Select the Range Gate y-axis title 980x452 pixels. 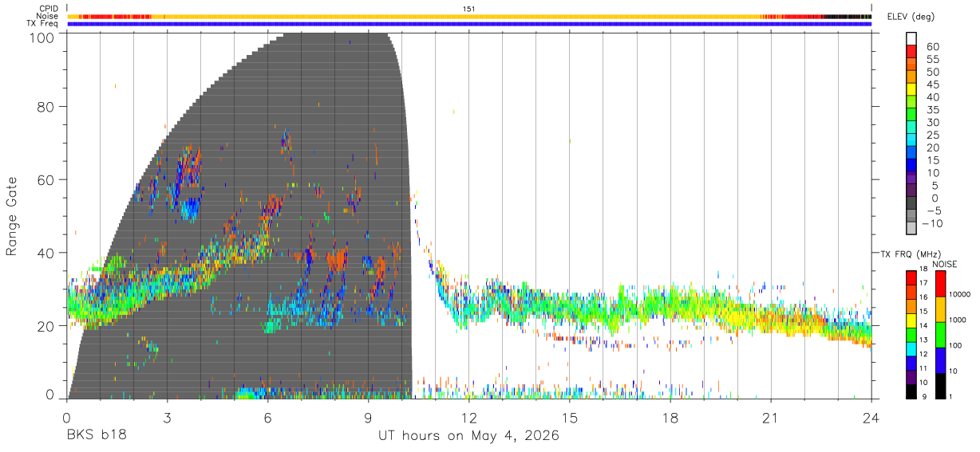12,217
